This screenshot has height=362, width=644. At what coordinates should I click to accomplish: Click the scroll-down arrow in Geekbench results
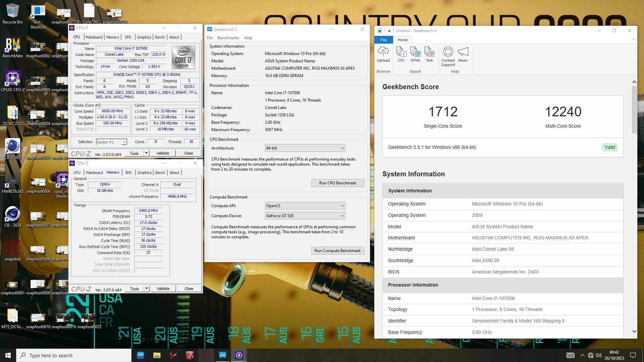pyautogui.click(x=634, y=331)
